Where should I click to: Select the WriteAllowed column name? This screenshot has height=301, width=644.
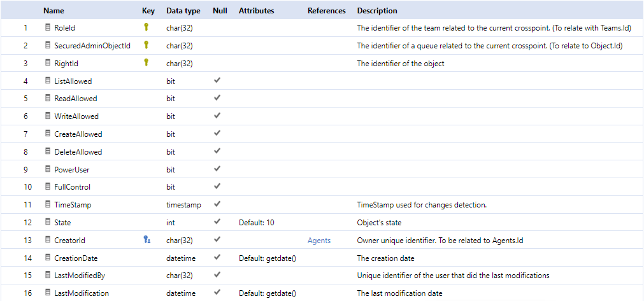[76, 116]
